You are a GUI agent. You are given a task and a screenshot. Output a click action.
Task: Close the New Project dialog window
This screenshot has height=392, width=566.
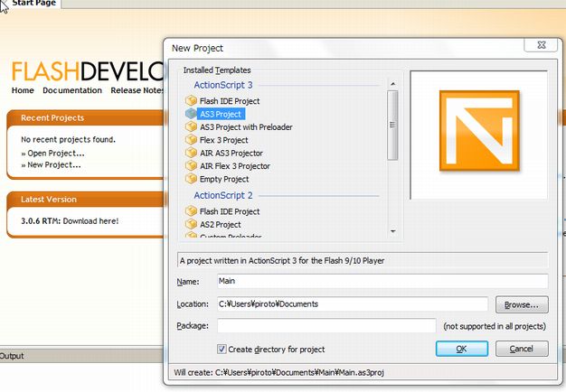[x=542, y=45]
